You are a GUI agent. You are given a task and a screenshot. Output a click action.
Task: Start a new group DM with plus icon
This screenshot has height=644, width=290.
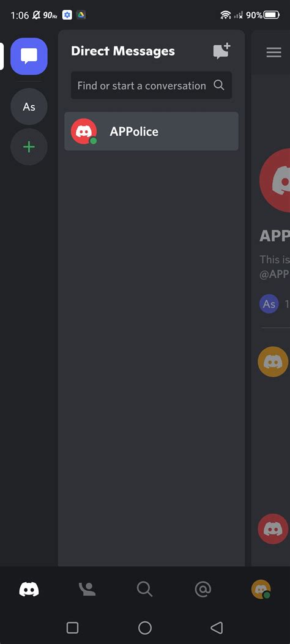pos(222,51)
